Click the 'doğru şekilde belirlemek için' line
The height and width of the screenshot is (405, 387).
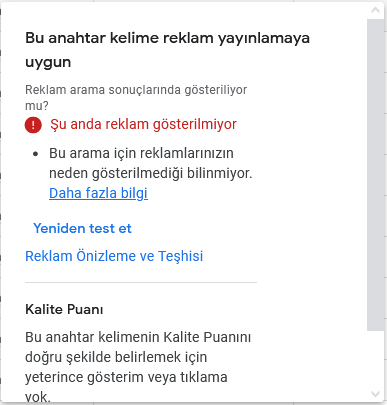click(116, 357)
